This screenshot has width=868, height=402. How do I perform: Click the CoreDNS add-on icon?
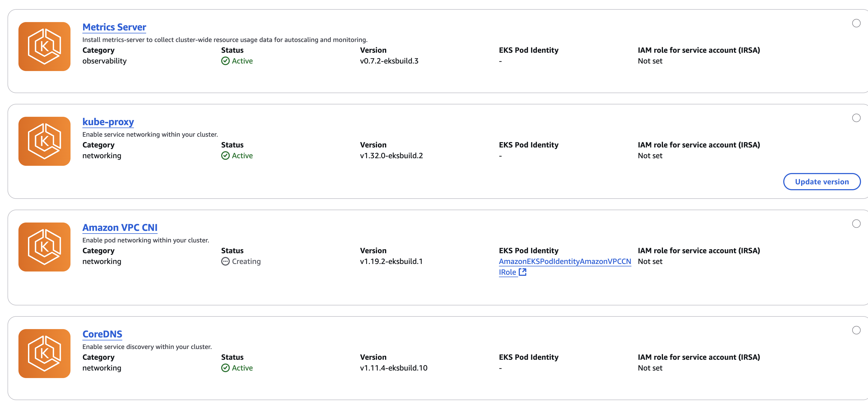[x=44, y=354]
